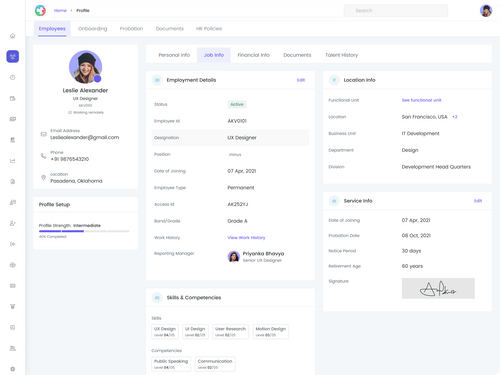Image resolution: width=500 pixels, height=375 pixels.
Task: Click the Service Info section icon
Action: click(334, 201)
